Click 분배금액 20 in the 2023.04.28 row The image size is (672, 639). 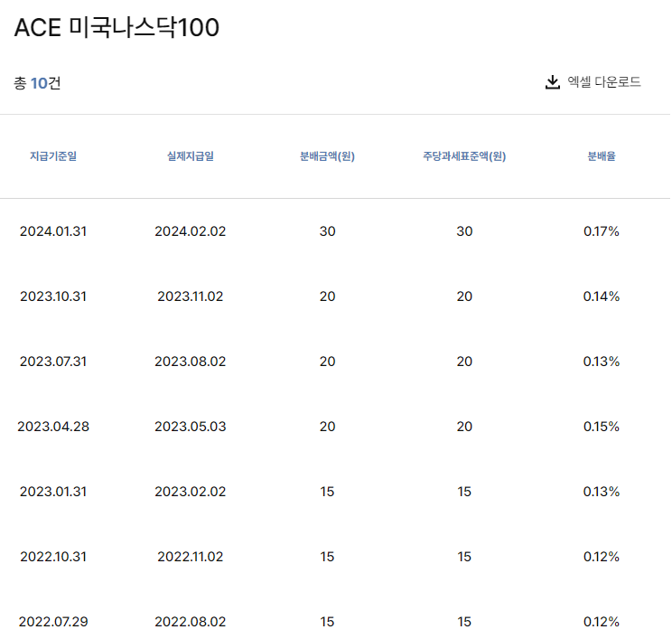pos(328,427)
